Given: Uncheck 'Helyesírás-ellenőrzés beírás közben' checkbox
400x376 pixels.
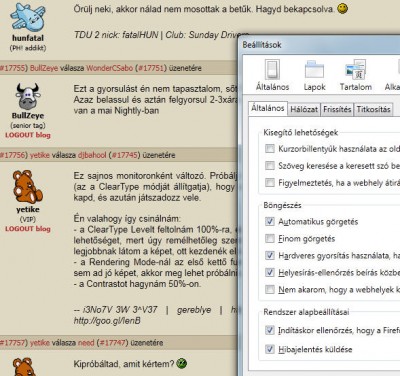Looking at the screenshot, I should point(270,272).
